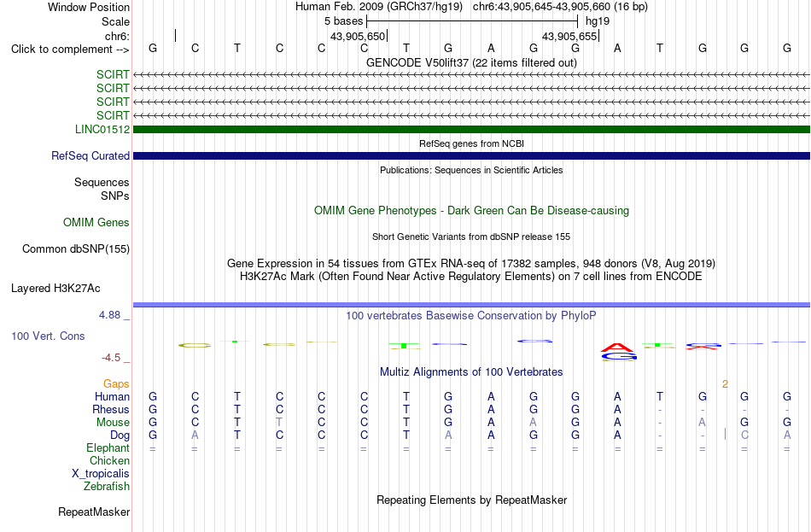Click the OMIM Genes track label
Screen dimensions: 811x532
point(96,223)
